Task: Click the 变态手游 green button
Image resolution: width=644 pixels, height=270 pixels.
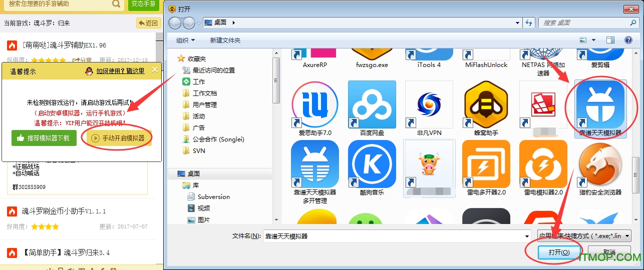Action: [143, 4]
